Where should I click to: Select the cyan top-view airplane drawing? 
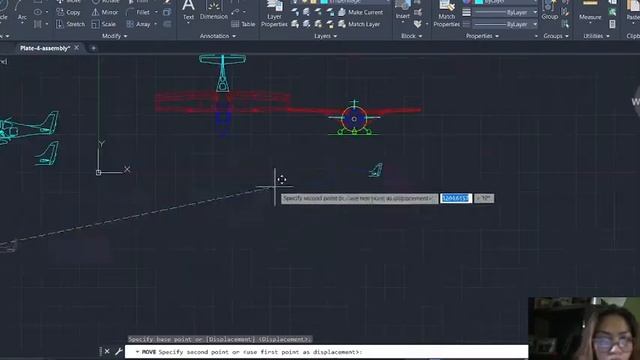[x=222, y=73]
